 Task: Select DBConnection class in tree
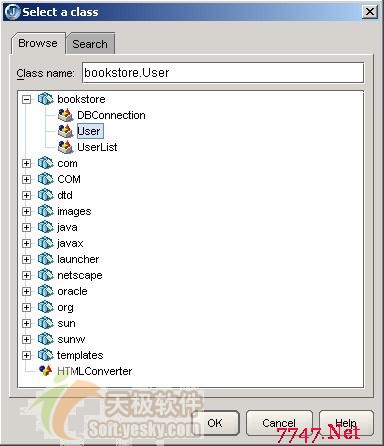pos(111,115)
